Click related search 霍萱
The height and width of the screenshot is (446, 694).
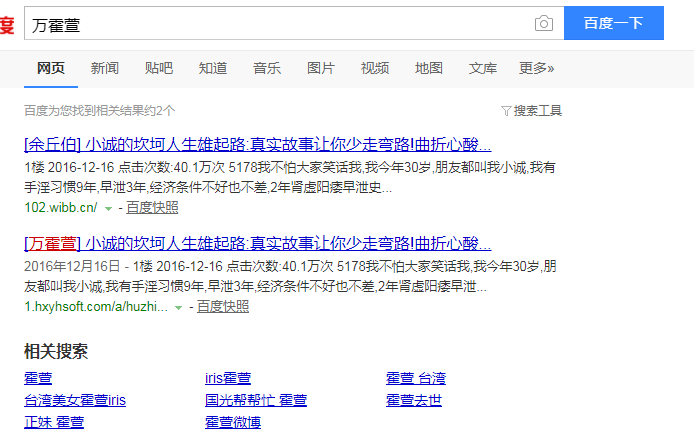coord(38,378)
